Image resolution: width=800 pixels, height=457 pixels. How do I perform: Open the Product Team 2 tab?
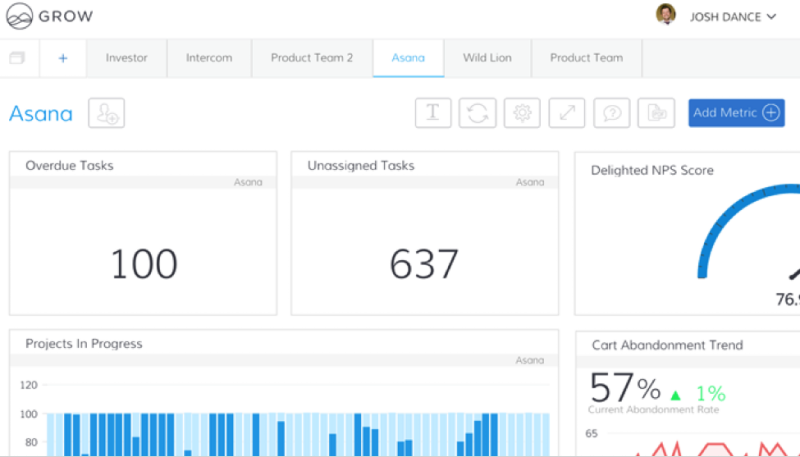point(312,58)
